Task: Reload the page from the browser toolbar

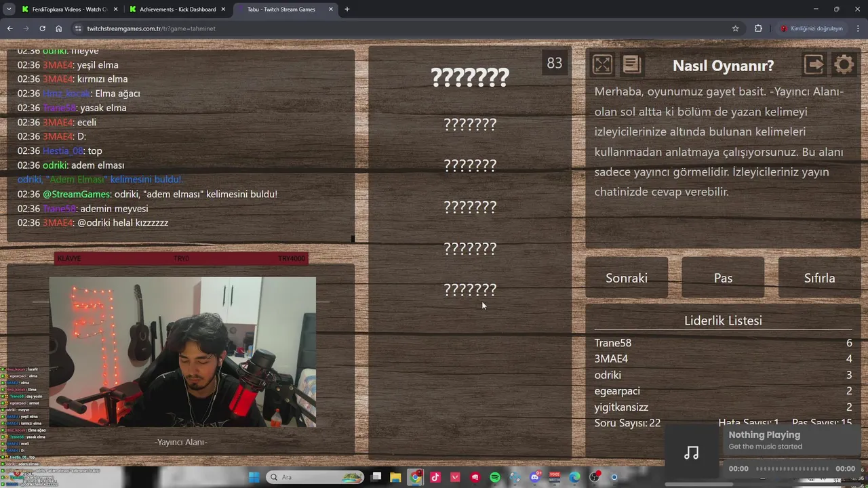Action: [42, 28]
